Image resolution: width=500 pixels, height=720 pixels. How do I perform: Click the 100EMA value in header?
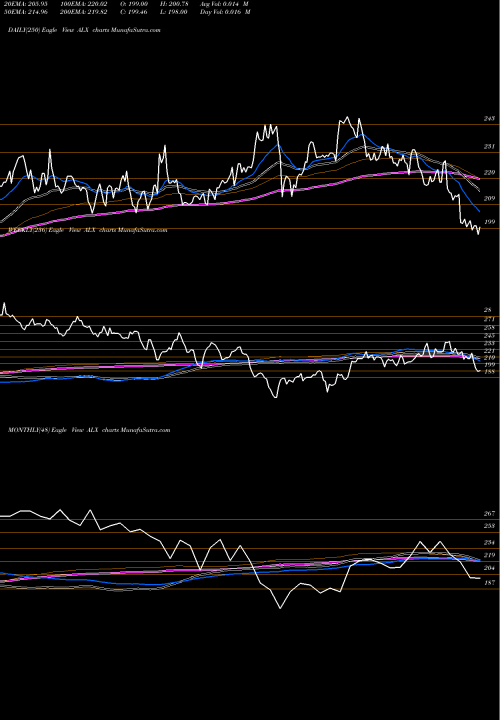[x=83, y=3]
